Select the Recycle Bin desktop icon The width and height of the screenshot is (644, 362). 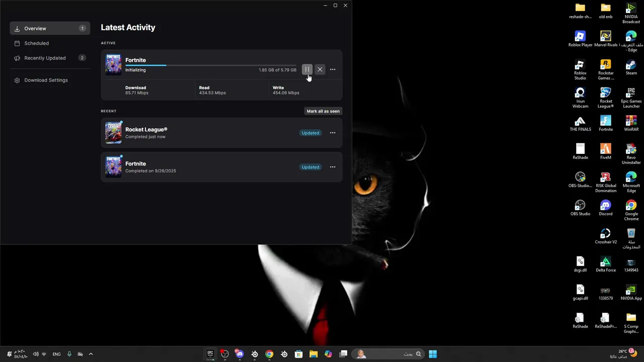631,239
